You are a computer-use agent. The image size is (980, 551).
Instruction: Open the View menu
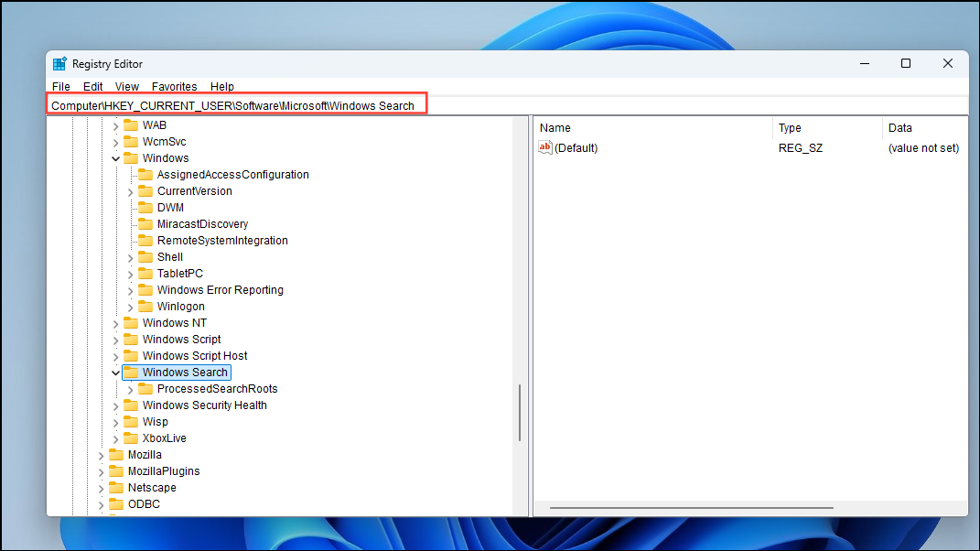[127, 86]
